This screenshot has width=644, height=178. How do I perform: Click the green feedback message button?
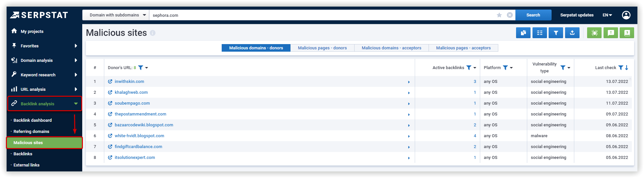tap(611, 33)
